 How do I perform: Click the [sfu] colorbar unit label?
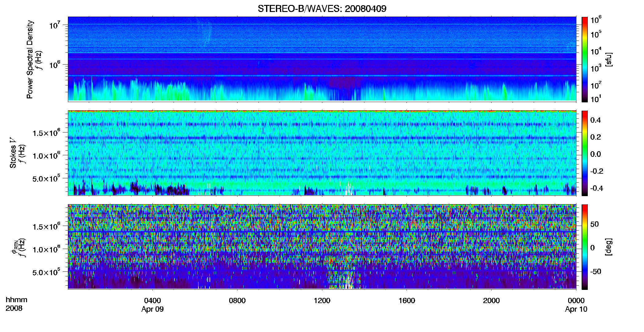609,59
